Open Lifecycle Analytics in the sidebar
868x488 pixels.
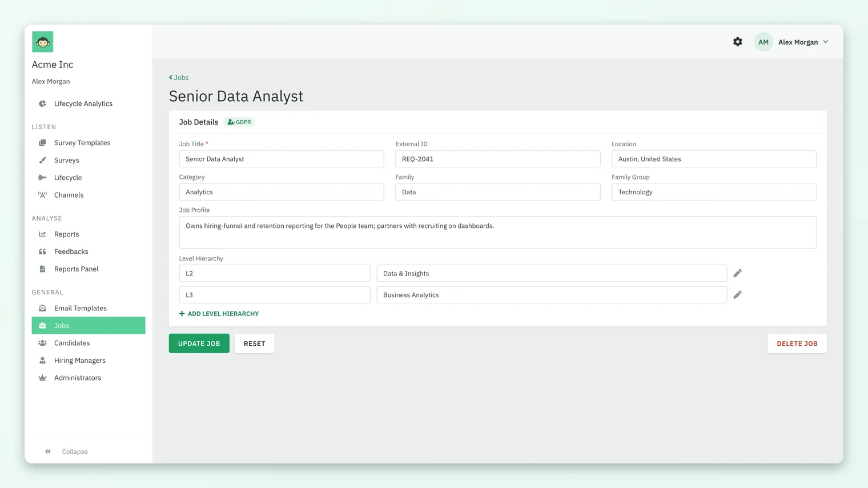(89, 103)
